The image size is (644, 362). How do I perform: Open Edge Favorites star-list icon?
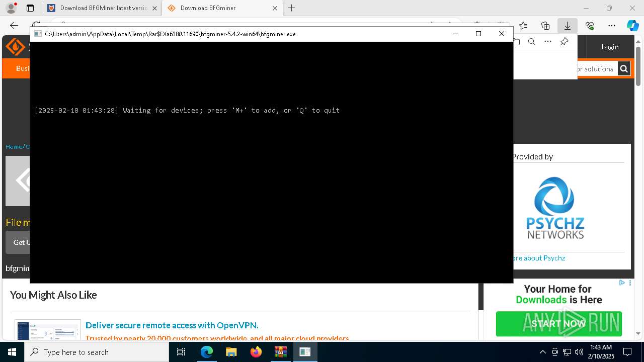[x=523, y=26]
